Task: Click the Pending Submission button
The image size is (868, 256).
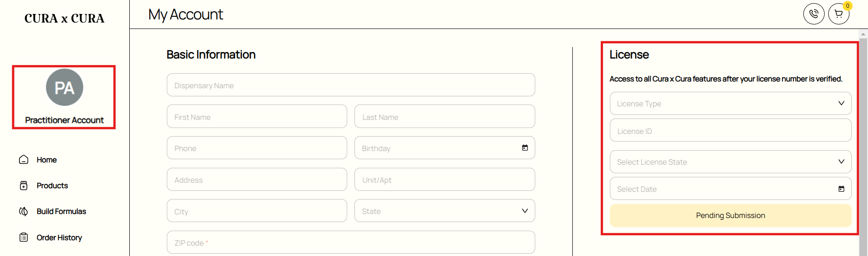Action: point(731,215)
